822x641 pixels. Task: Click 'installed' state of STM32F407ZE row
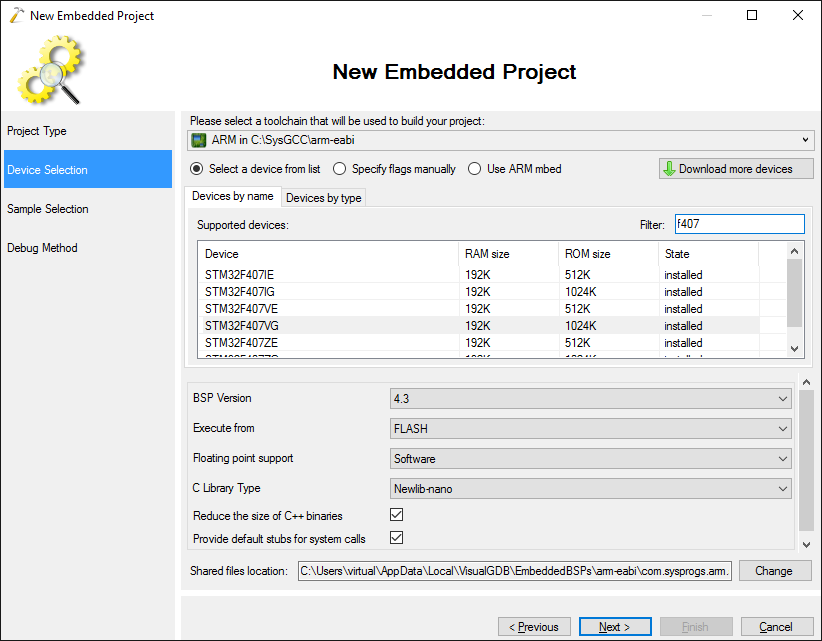point(683,343)
